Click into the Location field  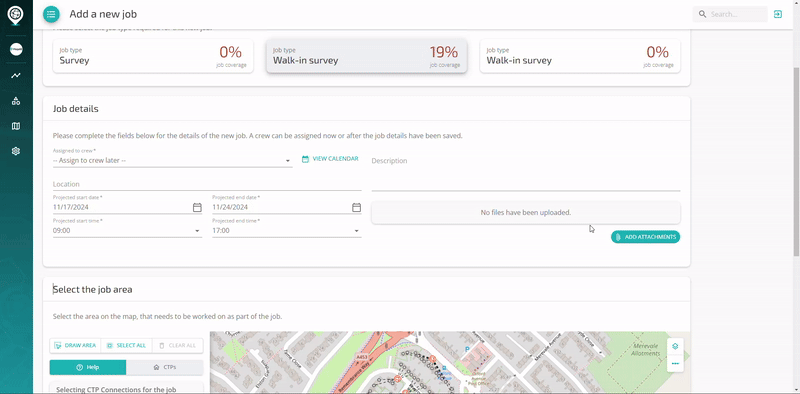tap(207, 184)
